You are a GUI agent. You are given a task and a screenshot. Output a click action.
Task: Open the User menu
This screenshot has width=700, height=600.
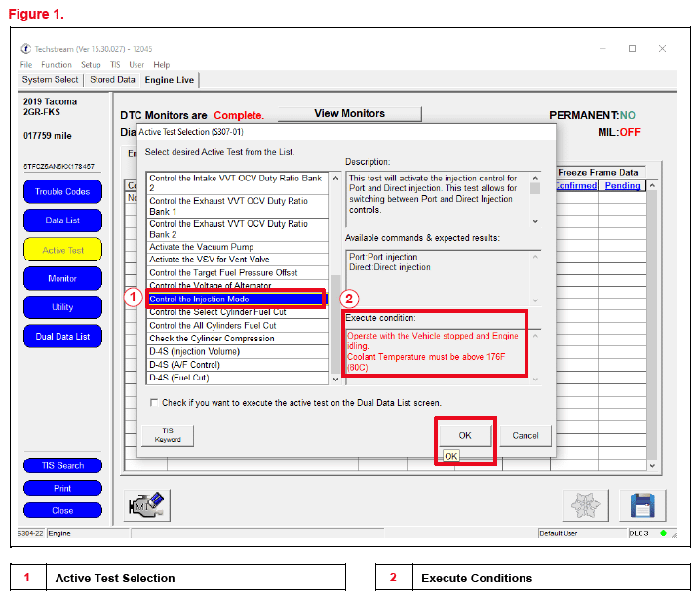[x=136, y=65]
